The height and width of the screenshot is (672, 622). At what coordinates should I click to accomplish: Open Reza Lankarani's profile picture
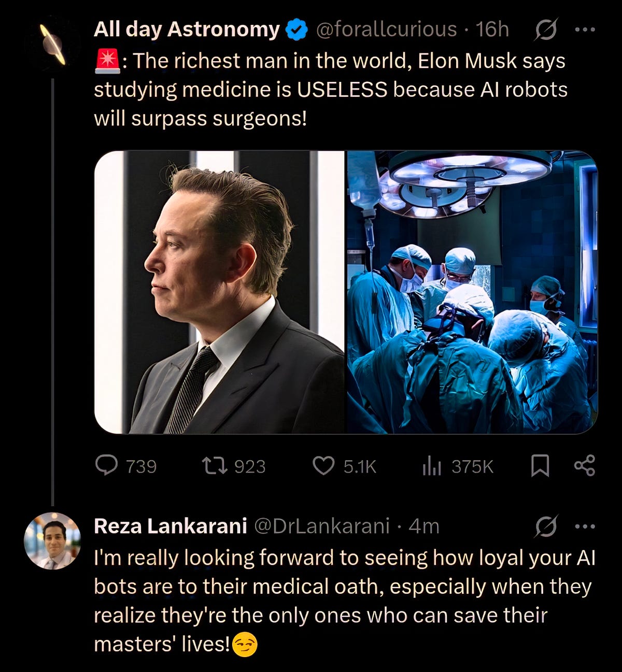pos(52,540)
